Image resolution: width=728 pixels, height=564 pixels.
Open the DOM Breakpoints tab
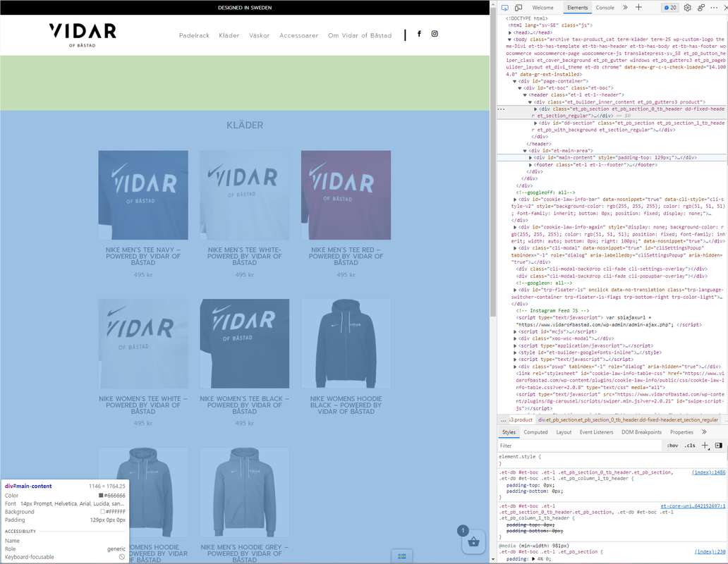[x=642, y=431]
